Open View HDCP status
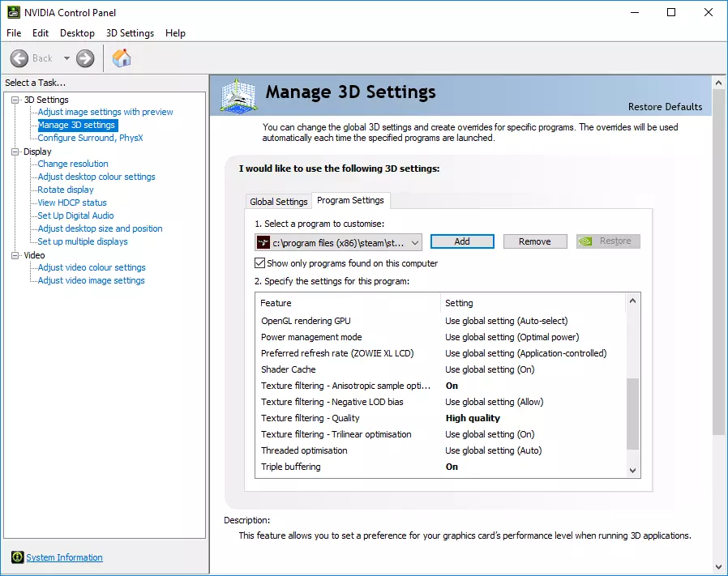 (x=72, y=203)
